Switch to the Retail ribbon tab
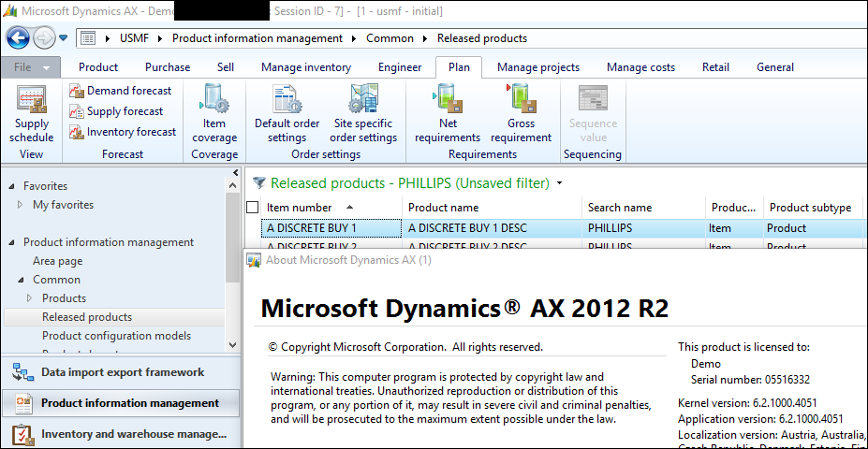The width and height of the screenshot is (868, 449). coord(715,67)
